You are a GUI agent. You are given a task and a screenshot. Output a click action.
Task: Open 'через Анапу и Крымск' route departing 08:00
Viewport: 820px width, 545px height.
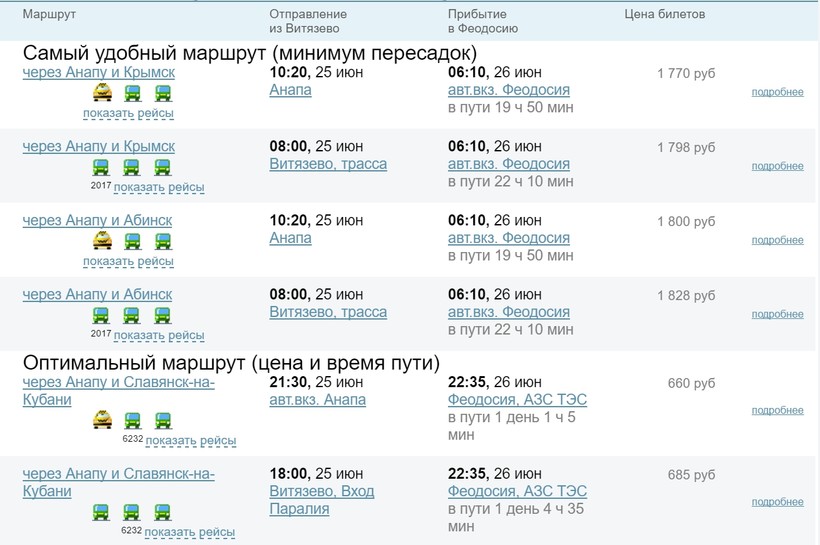tap(98, 146)
